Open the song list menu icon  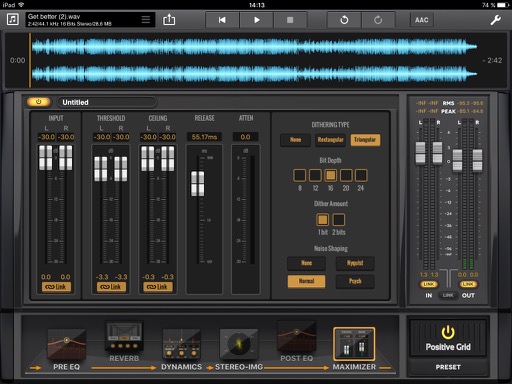click(146, 19)
